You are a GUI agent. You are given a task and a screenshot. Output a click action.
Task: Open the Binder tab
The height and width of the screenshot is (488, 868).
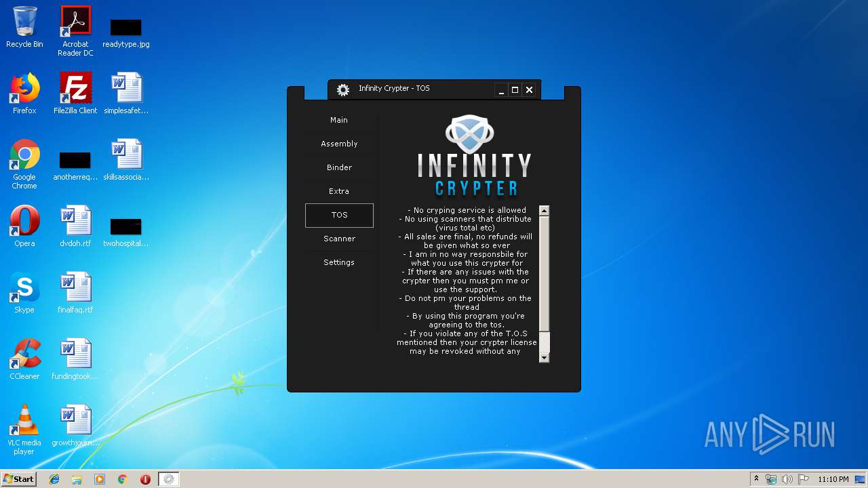pos(339,167)
